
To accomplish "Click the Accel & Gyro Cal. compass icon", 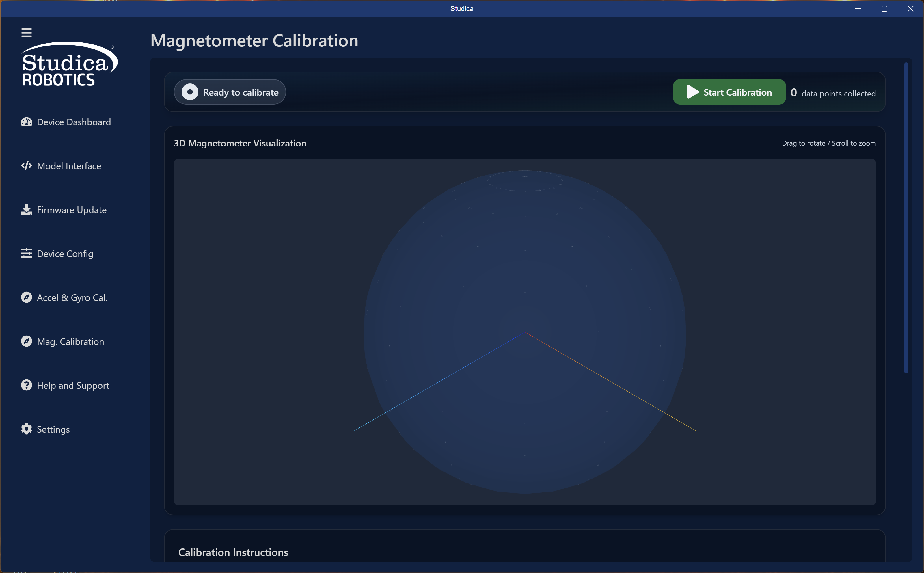I will [26, 297].
